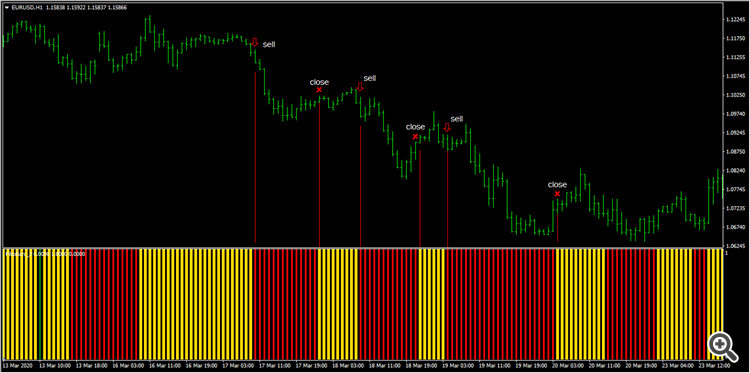This screenshot has height=373, width=750.
Task: Click the EURUSD,H1 symbol title text
Action: [x=27, y=8]
